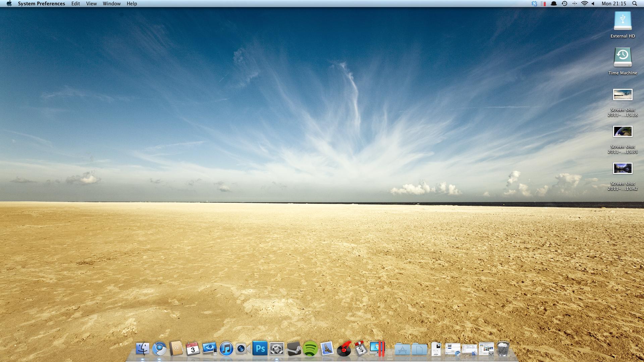The image size is (644, 362).
Task: Open the System Preferences application menu
Action: [x=41, y=4]
